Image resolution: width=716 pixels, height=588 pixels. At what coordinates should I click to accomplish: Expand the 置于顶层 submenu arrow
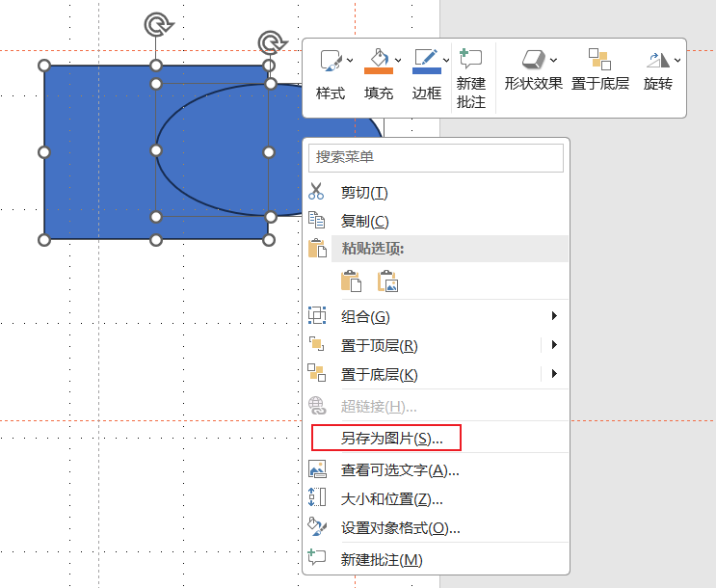[554, 344]
